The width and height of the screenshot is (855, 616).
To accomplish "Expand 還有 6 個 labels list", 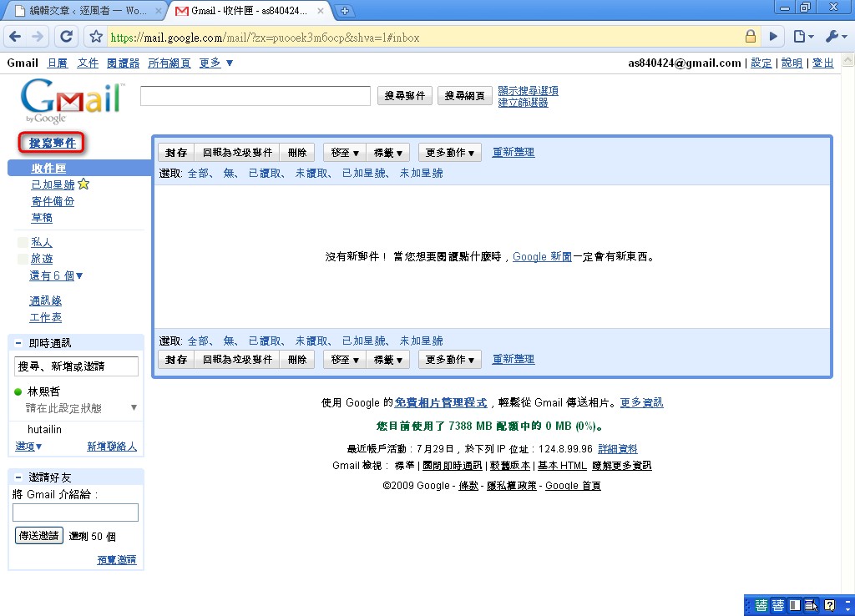I will pyautogui.click(x=56, y=275).
